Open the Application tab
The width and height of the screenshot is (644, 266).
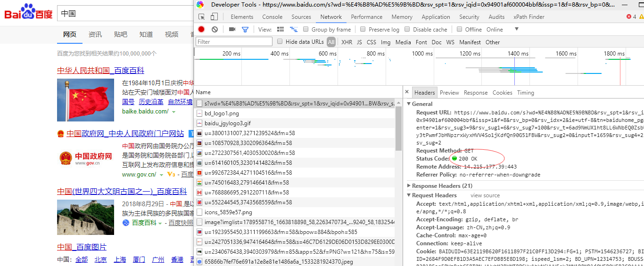[x=436, y=17]
